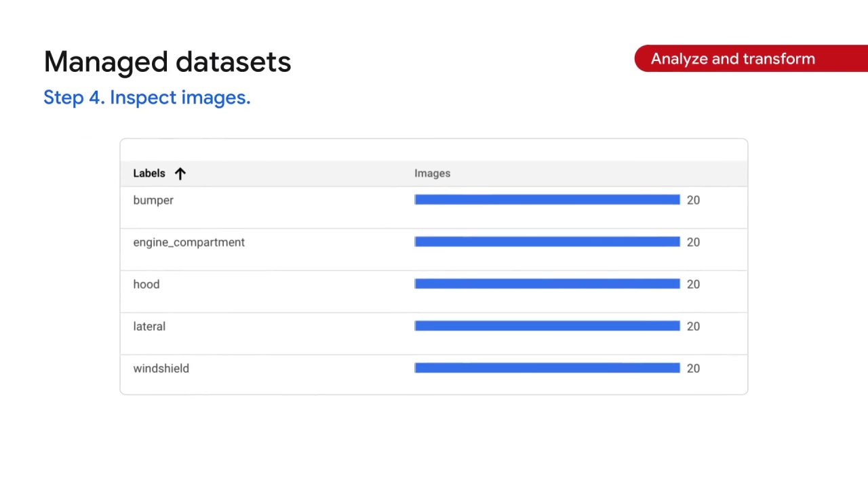This screenshot has height=488, width=868.
Task: Click the count 20 in engine_compartment row
Action: click(x=693, y=242)
